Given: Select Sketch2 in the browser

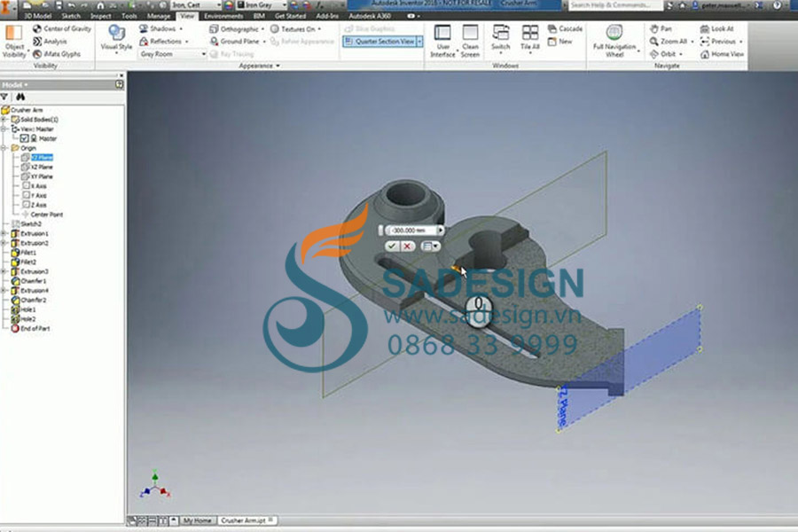Looking at the screenshot, I should [27, 224].
